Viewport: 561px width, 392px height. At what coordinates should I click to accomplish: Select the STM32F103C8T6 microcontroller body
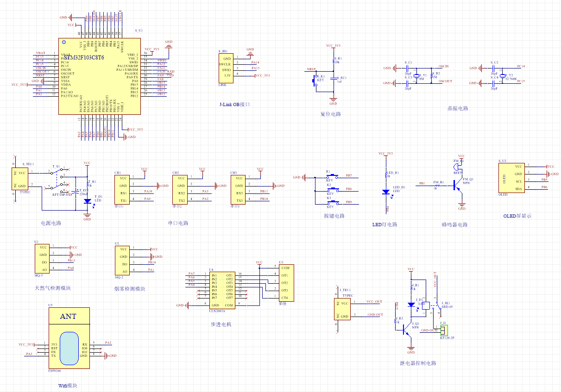point(100,76)
